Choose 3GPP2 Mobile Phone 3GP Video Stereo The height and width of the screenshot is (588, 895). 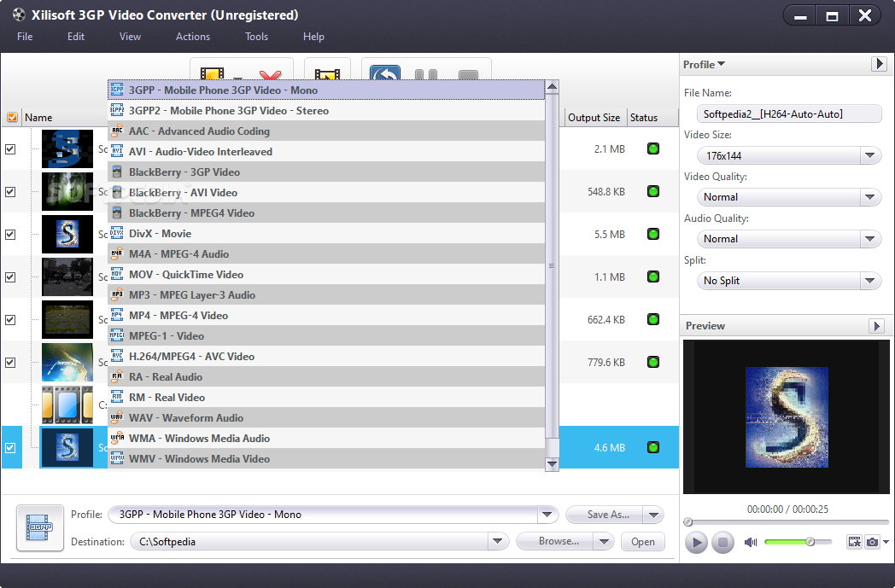point(326,111)
